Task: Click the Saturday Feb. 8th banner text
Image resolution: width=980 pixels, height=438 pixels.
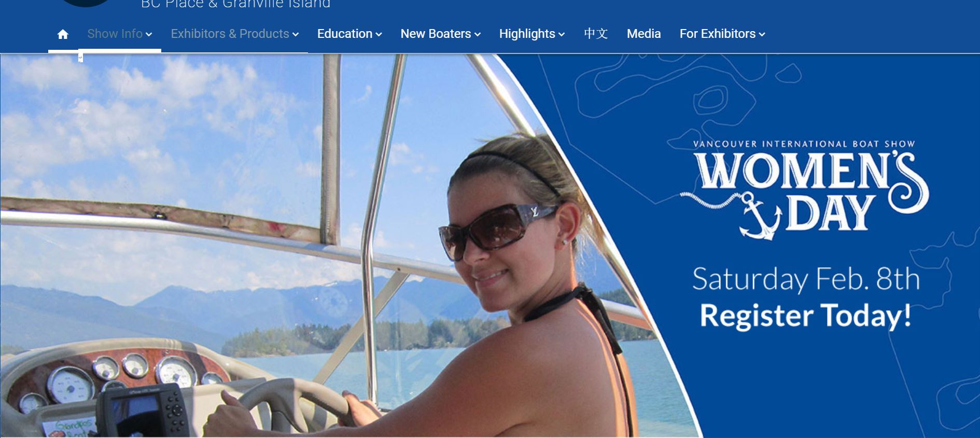Action: click(x=806, y=279)
